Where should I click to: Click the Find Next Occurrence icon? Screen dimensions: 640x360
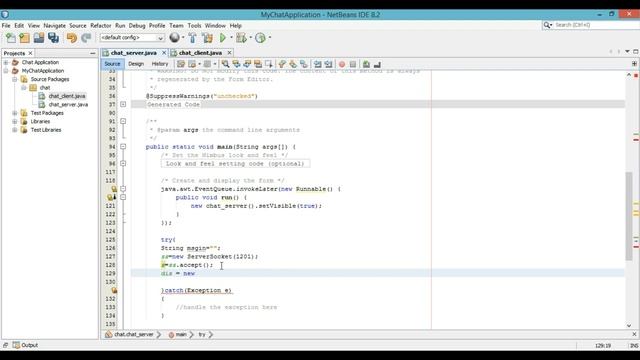(247, 64)
